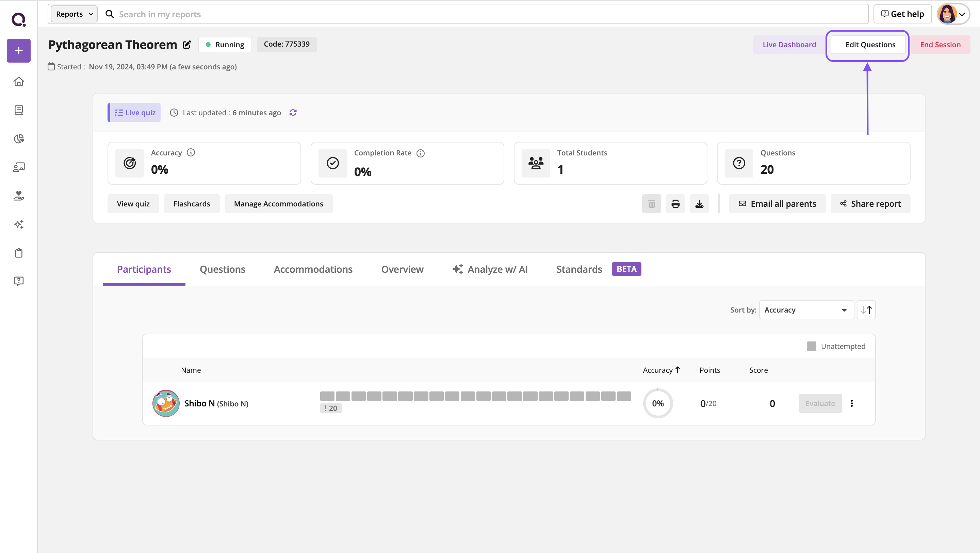Click the Shibo N participant name
980x553 pixels.
[216, 404]
